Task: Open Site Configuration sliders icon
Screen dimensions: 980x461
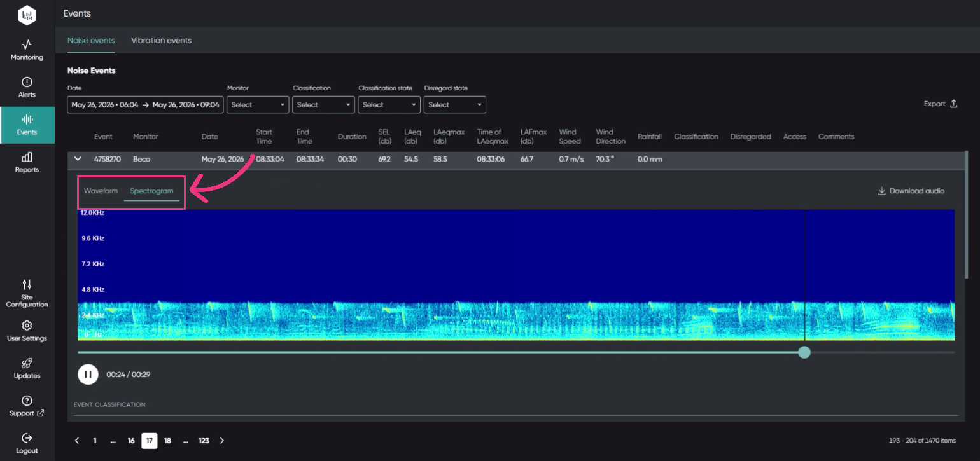Action: 27,284
